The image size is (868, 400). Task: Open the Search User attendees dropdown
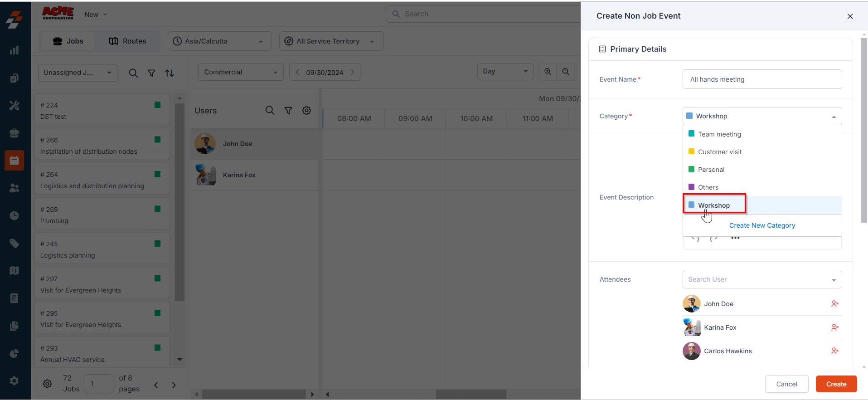pos(762,280)
